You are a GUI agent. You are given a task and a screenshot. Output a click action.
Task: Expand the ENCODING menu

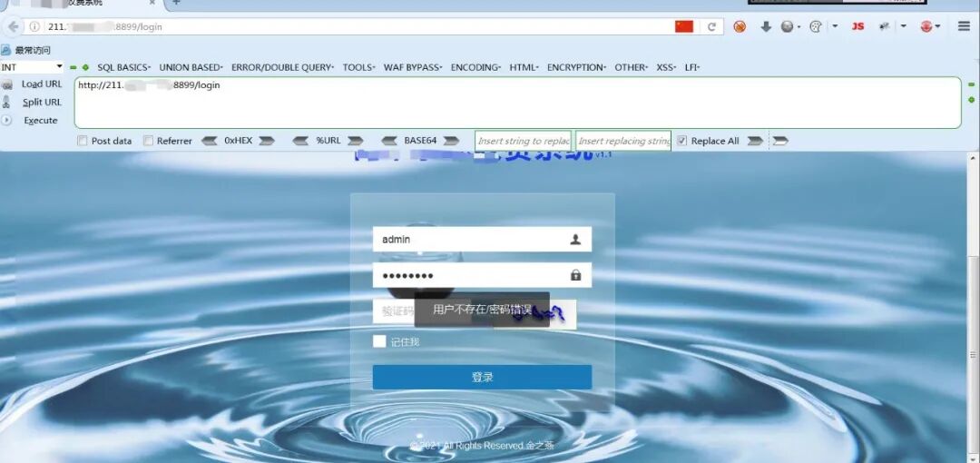pyautogui.click(x=475, y=67)
